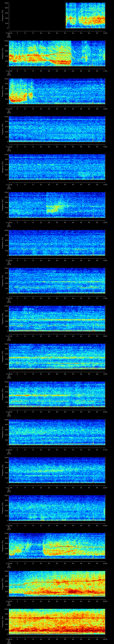Select the spectrogram panel starting at 13:22:00
The width and height of the screenshot is (114, 644).
[x=57, y=508]
